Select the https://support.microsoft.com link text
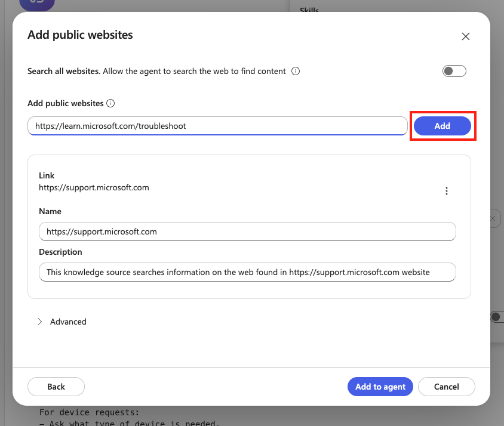Image resolution: width=504 pixels, height=426 pixels. coord(94,187)
